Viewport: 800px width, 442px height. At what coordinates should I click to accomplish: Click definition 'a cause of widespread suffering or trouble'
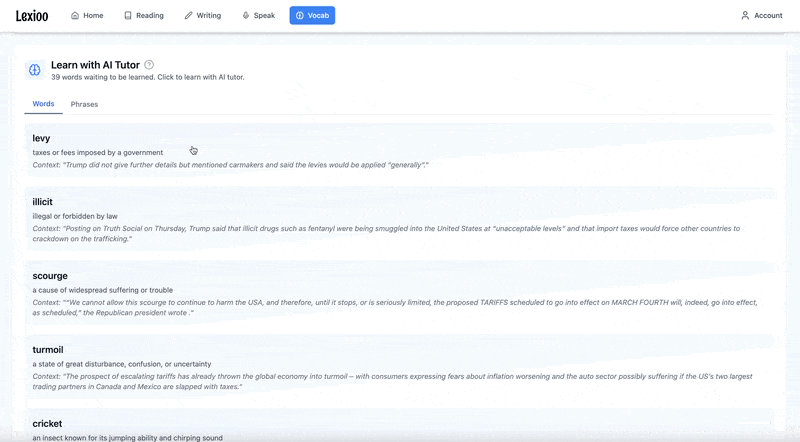(103, 290)
